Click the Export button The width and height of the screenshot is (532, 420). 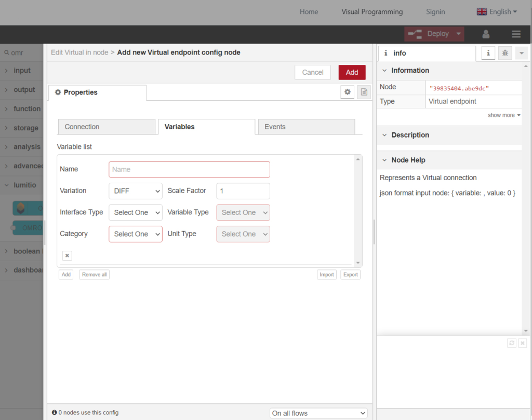(351, 275)
